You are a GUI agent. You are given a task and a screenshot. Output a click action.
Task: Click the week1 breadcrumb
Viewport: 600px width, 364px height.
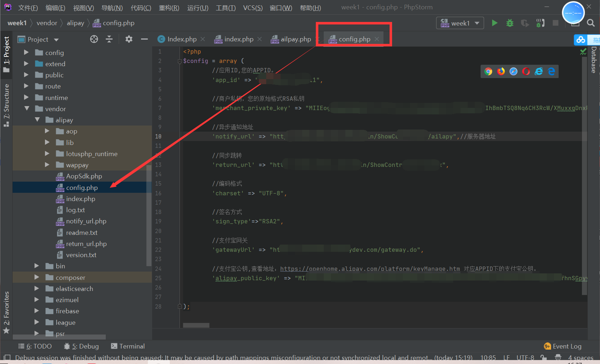[17, 23]
